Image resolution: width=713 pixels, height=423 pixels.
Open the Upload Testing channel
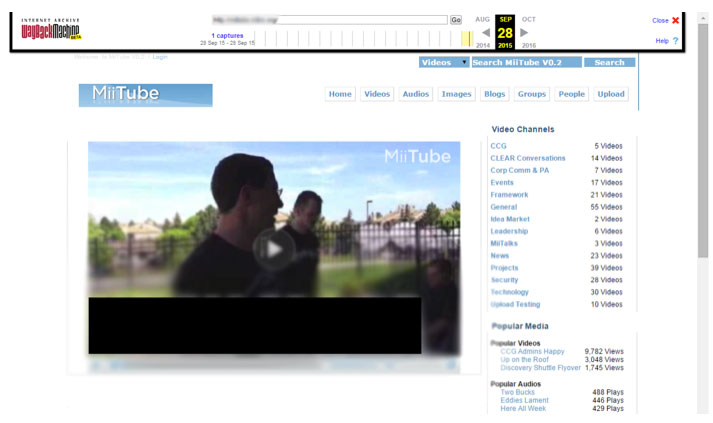(x=515, y=304)
